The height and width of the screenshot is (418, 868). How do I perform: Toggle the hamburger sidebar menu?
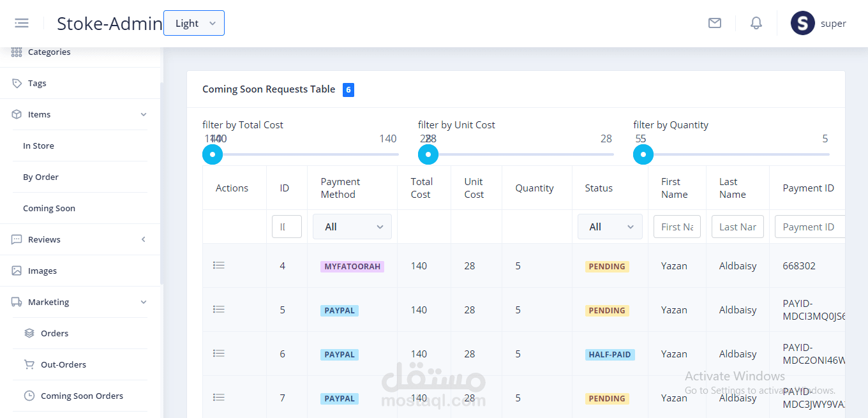click(22, 23)
